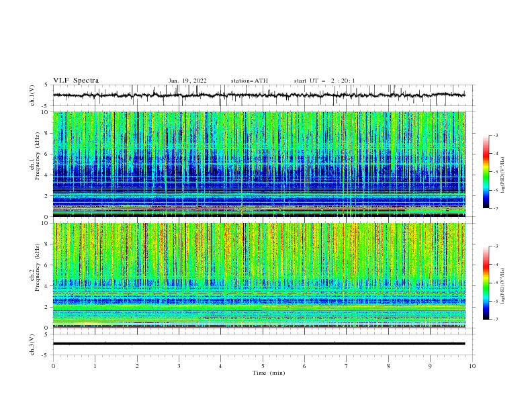This screenshot has width=532, height=411.
Task: Select the "start UT = 2 :20: 1" text
Action: pos(324,81)
